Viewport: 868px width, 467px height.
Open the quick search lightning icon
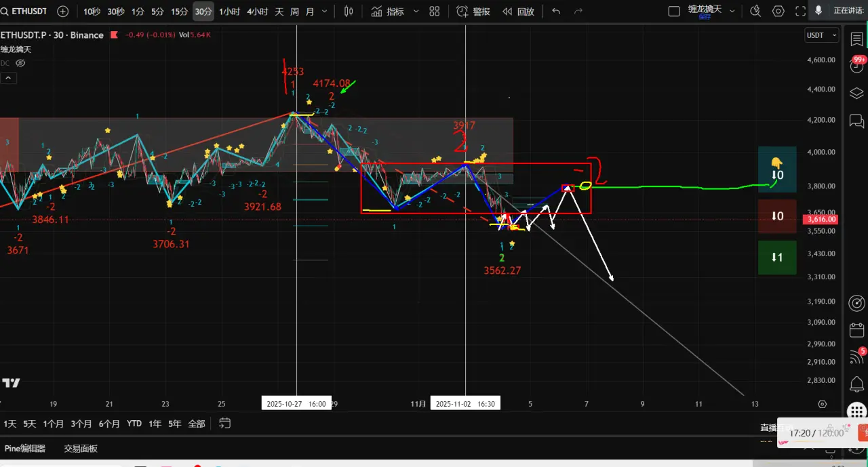tap(755, 12)
